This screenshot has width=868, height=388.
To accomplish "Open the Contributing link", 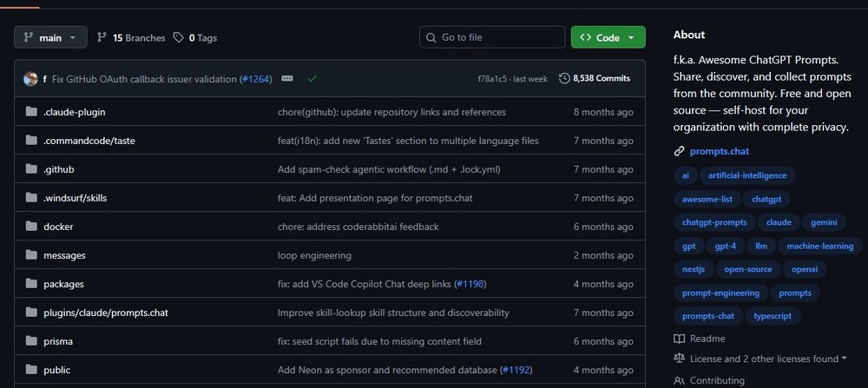I will (709, 381).
